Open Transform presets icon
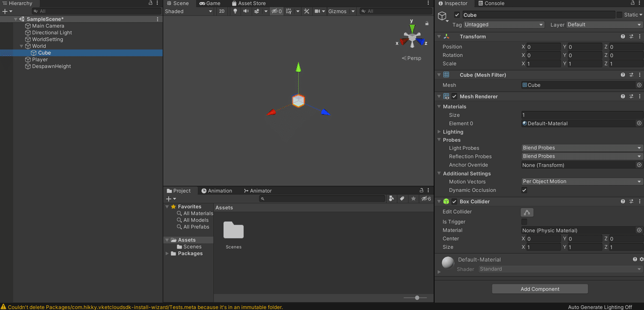The height and width of the screenshot is (310, 644). (x=631, y=37)
